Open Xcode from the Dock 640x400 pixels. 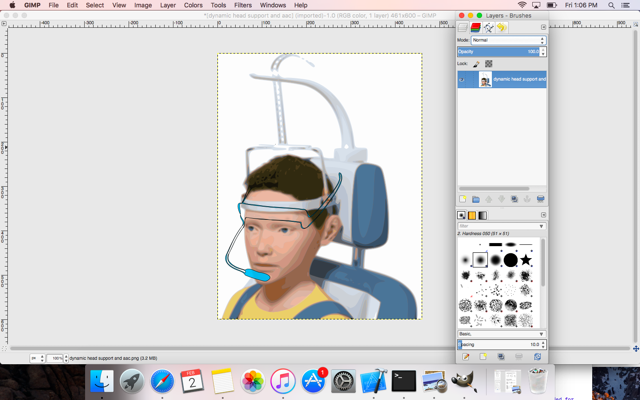[x=373, y=381]
